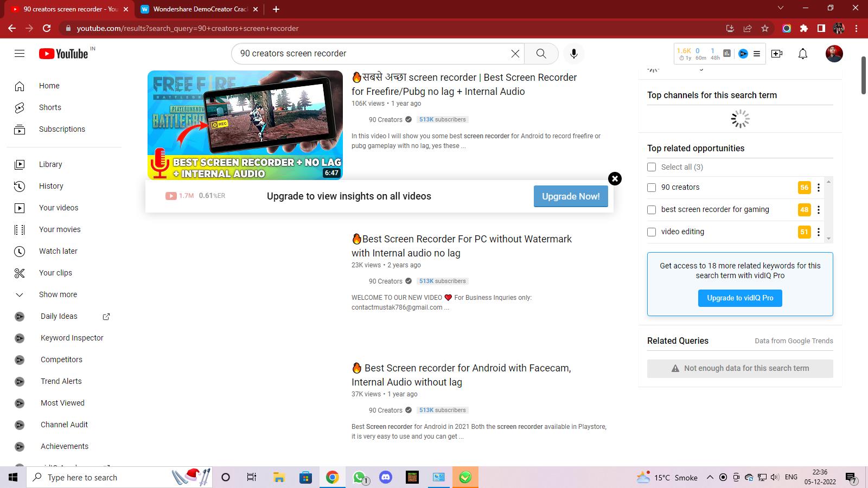Click the Create video camera icon
Image resolution: width=868 pixels, height=488 pixels.
pyautogui.click(x=777, y=54)
